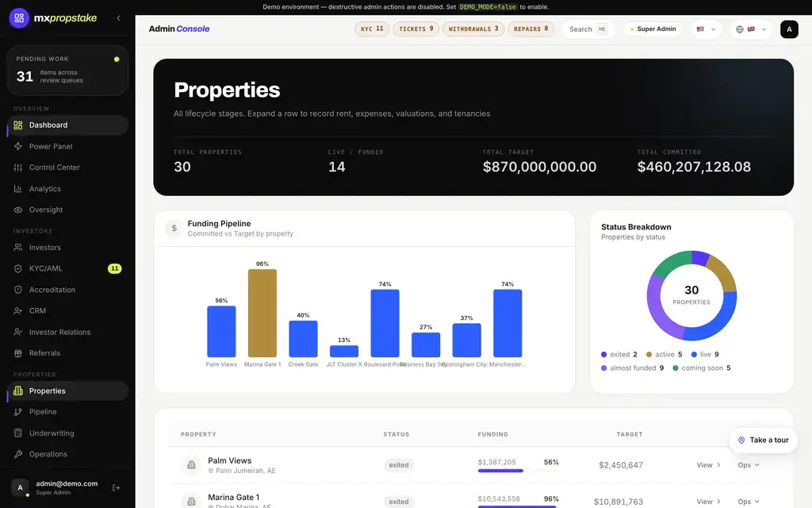The width and height of the screenshot is (812, 508).
Task: Open the Underwriting page
Action: 67,433
